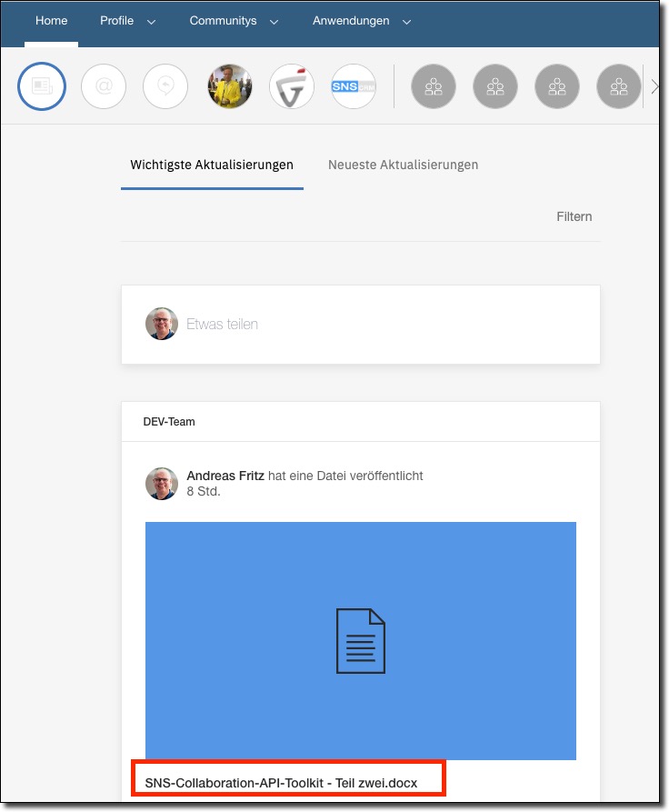Click the speech bubble replies icon

[165, 87]
